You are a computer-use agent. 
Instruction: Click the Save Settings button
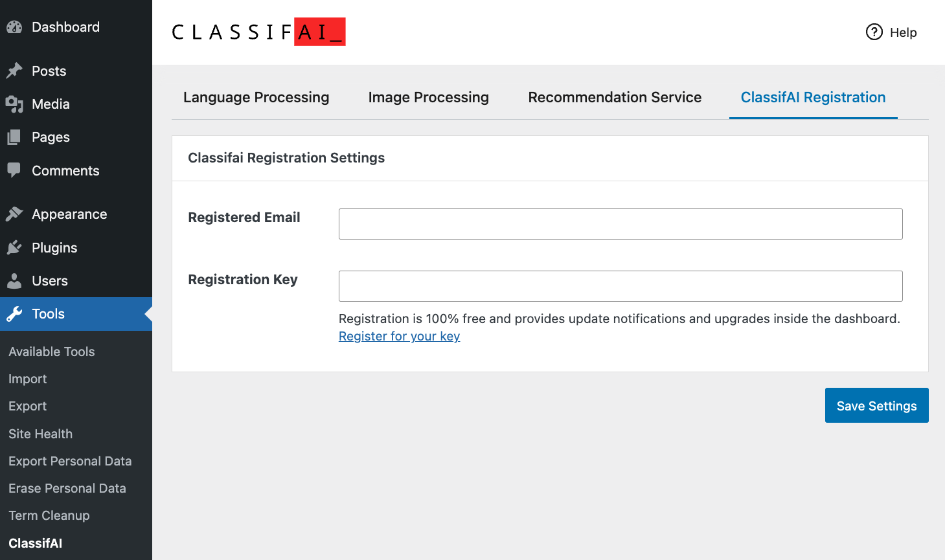coord(876,405)
